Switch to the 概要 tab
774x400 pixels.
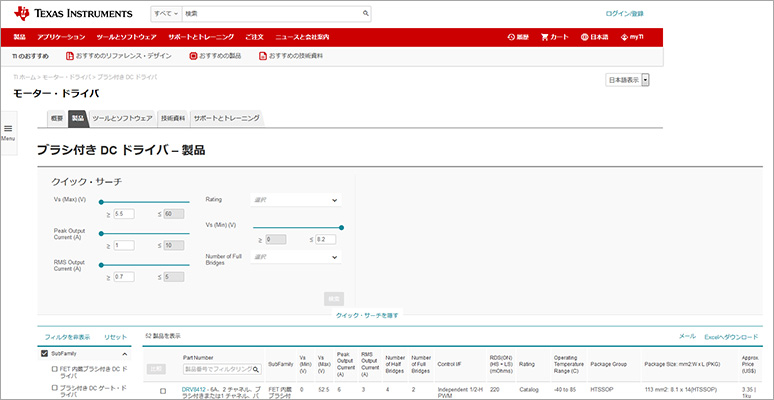pos(57,119)
